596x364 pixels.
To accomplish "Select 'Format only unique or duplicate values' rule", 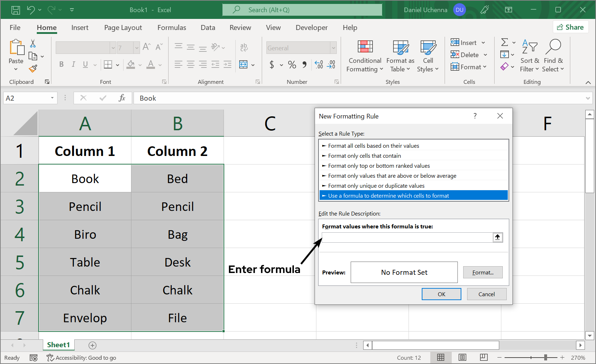I will (376, 186).
